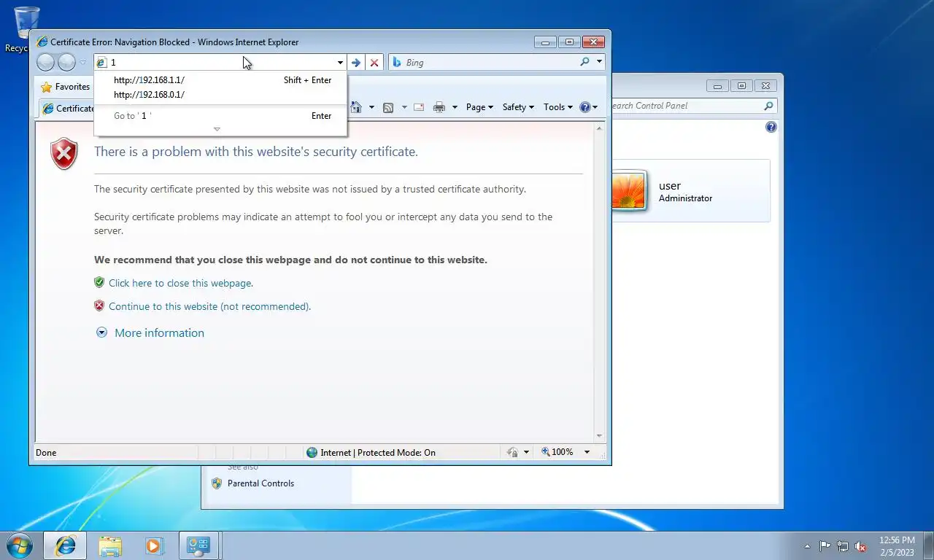Open Windows Explorer from the taskbar
This screenshot has height=560, width=934.
pyautogui.click(x=110, y=545)
